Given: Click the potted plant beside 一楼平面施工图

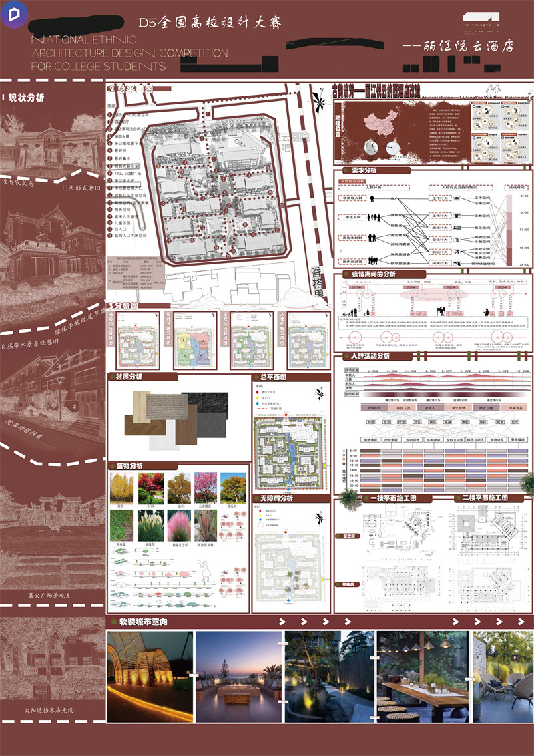Looking at the screenshot, I should [x=349, y=498].
